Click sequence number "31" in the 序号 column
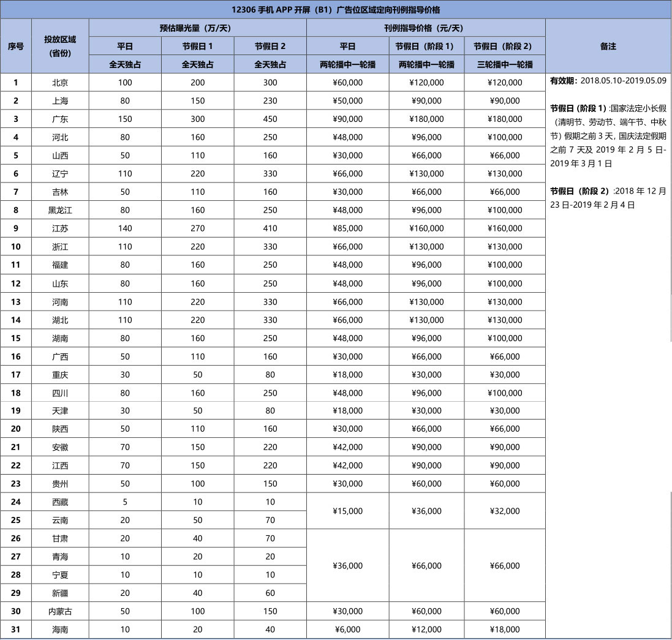672x640 pixels. [x=16, y=630]
